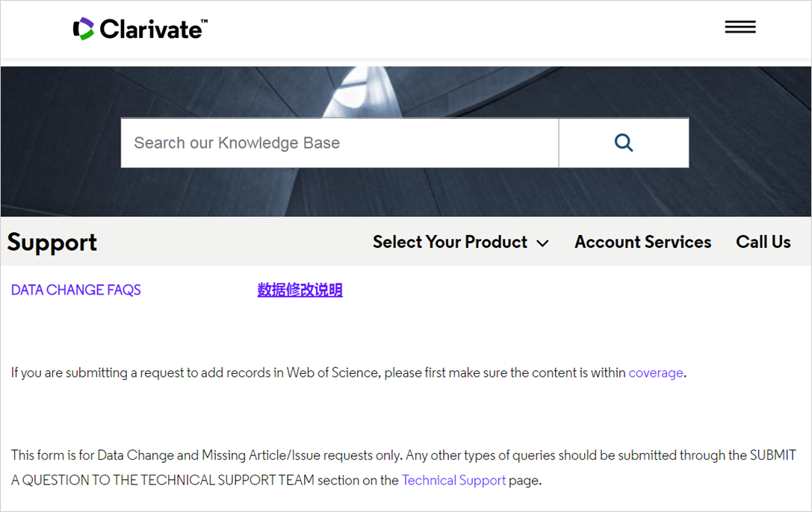This screenshot has width=812, height=512.
Task: Click the Clarivate wordmark text
Action: click(x=149, y=30)
